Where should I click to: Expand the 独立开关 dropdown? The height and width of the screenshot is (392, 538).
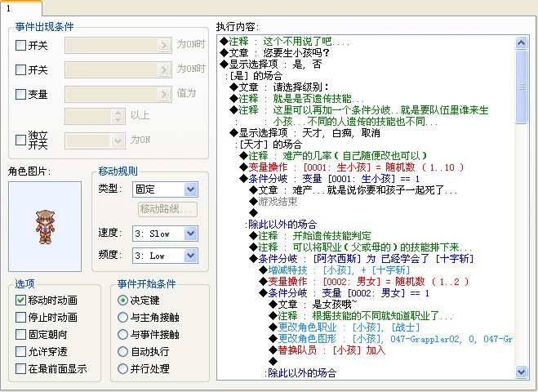pyautogui.click(x=118, y=140)
